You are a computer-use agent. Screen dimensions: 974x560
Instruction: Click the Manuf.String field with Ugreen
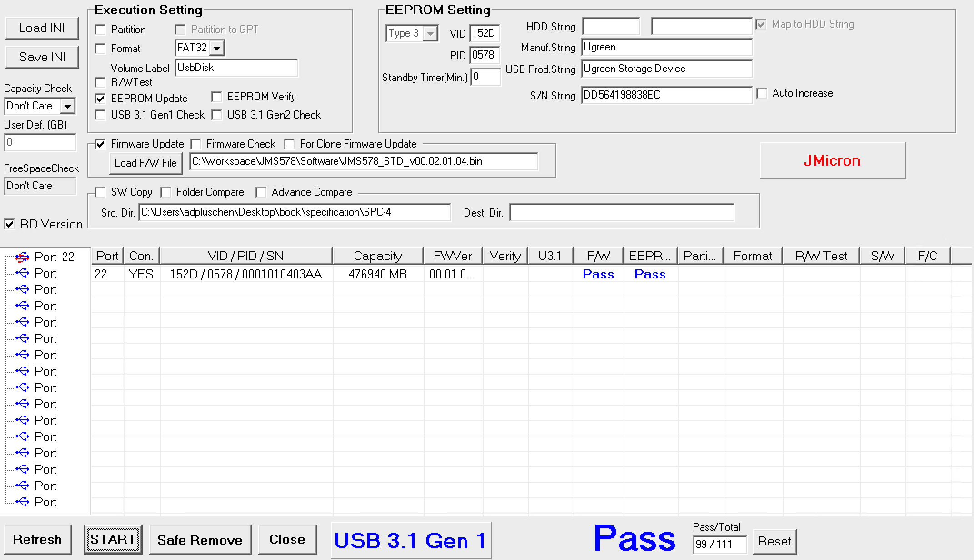[x=666, y=47]
